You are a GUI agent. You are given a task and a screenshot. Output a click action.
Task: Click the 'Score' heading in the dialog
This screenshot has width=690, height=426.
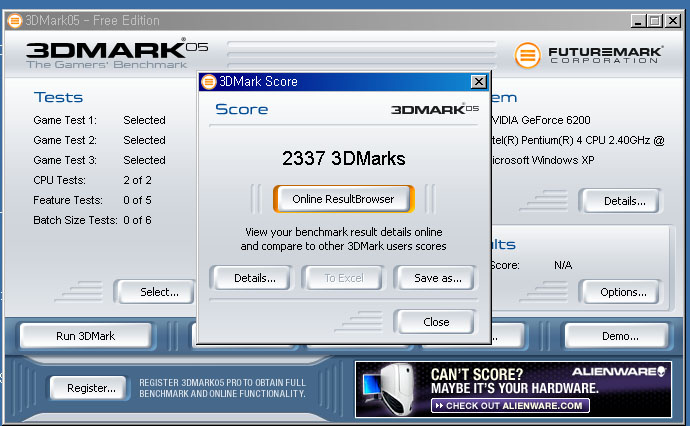242,109
